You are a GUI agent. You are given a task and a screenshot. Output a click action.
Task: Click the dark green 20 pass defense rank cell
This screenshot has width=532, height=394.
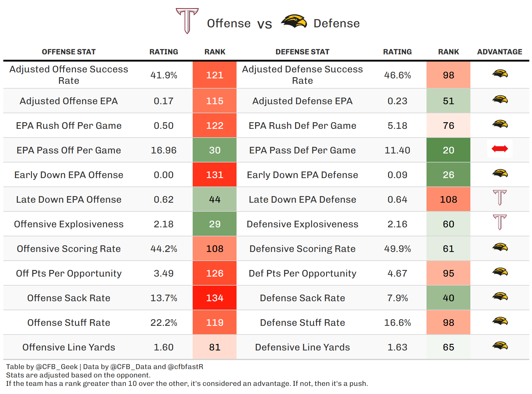448,150
